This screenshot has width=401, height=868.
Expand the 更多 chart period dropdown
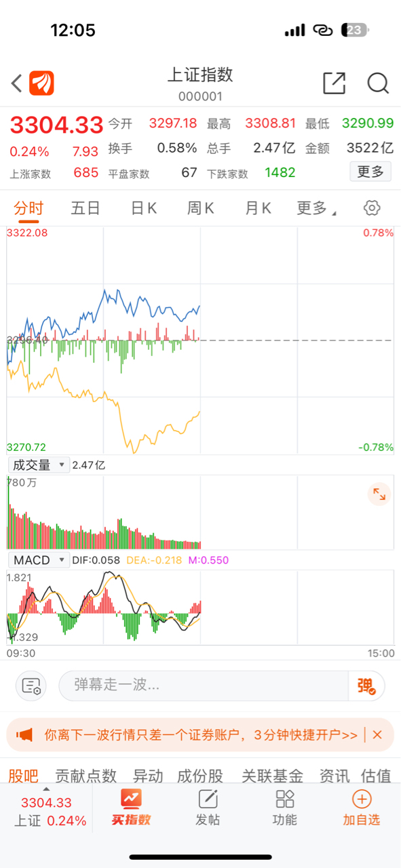coord(316,208)
